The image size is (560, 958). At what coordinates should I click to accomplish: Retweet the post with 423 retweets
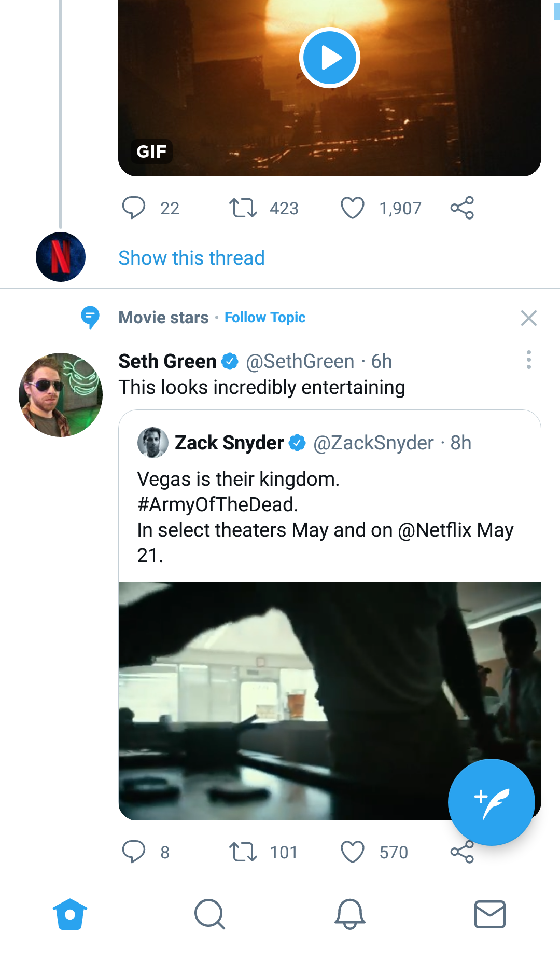click(x=243, y=208)
